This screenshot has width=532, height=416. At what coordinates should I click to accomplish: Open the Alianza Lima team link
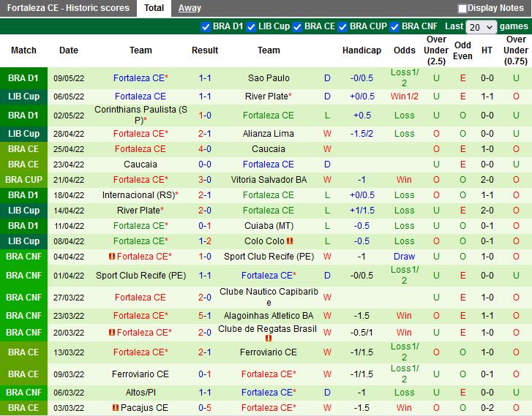point(269,134)
